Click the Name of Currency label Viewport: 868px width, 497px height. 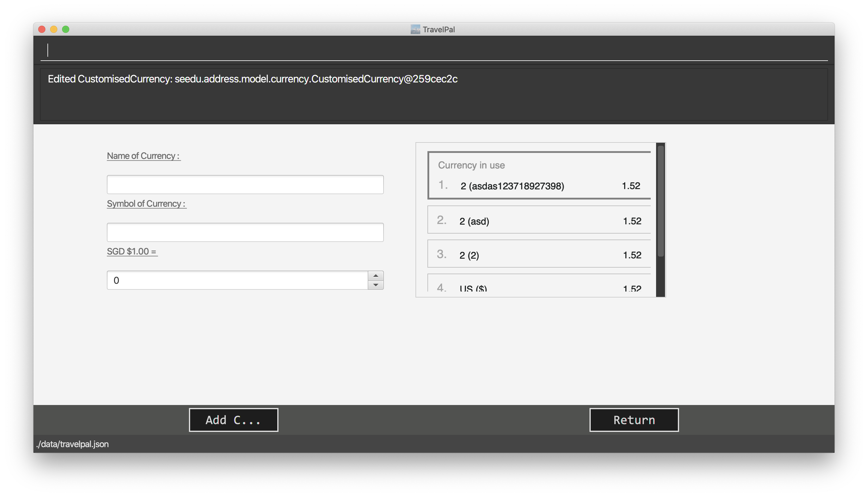tap(143, 156)
